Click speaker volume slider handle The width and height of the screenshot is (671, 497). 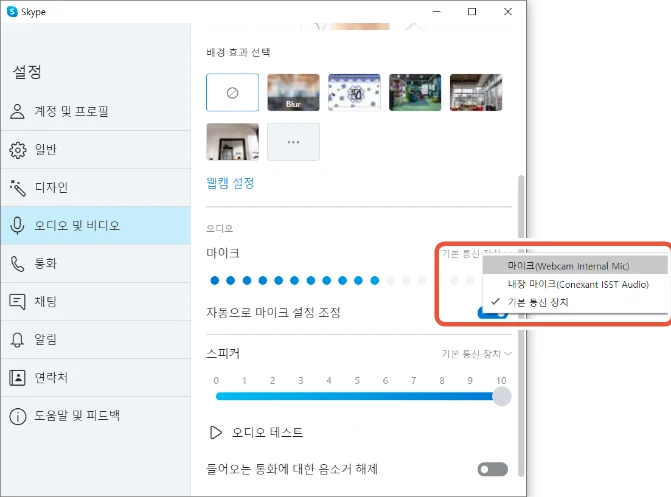[x=502, y=396]
